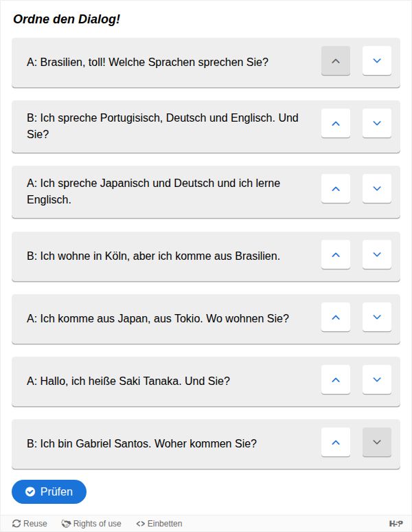
Task: Open Rights of use information
Action: [x=91, y=524]
